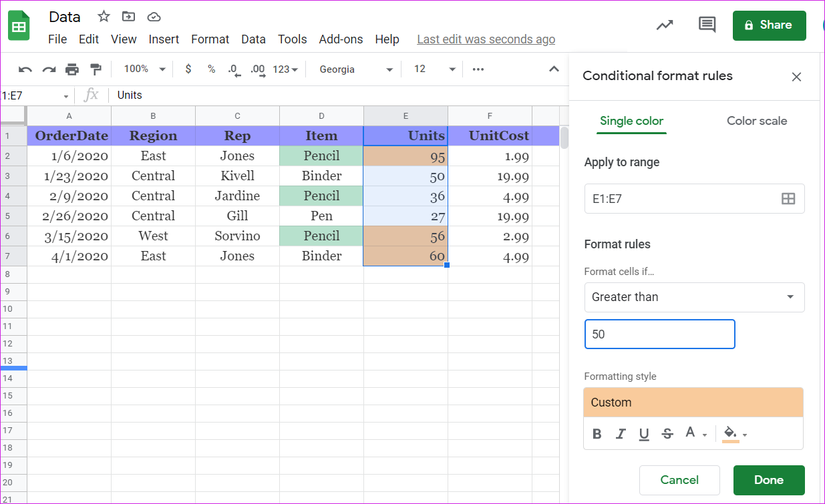The height and width of the screenshot is (504, 825).
Task: Click the value field containing 50
Action: tap(659, 334)
